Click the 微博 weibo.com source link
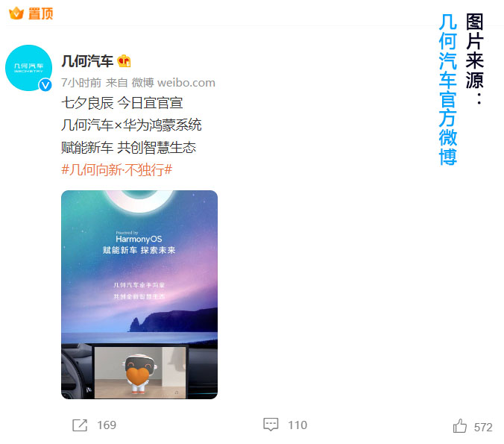 click(x=173, y=83)
